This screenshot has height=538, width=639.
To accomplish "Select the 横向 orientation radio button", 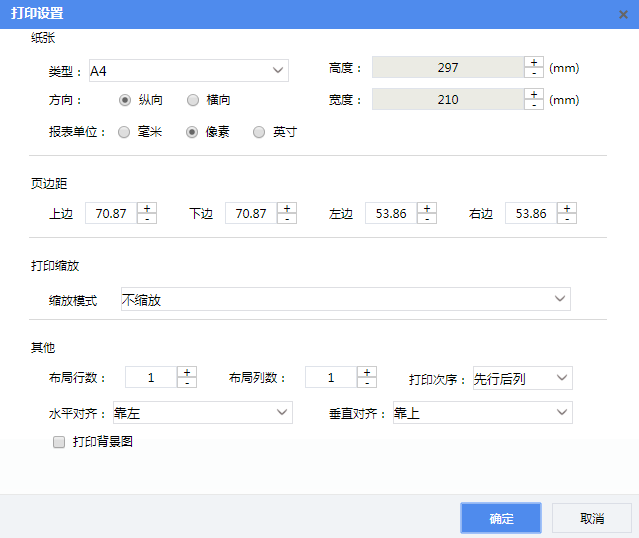I will point(193,100).
